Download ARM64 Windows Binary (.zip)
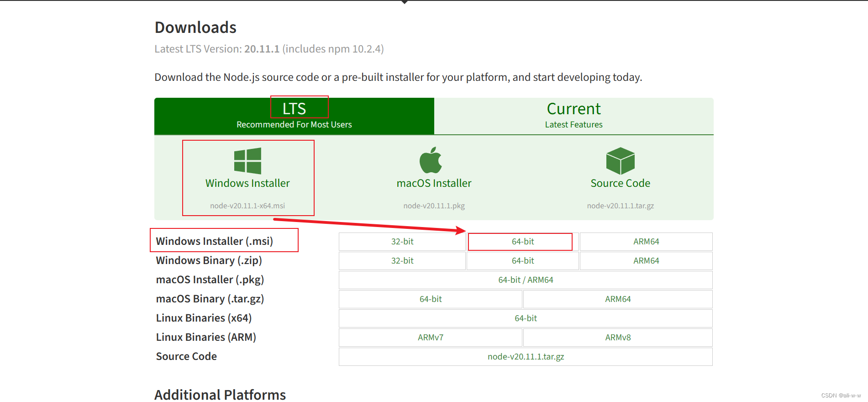868x402 pixels. click(646, 261)
